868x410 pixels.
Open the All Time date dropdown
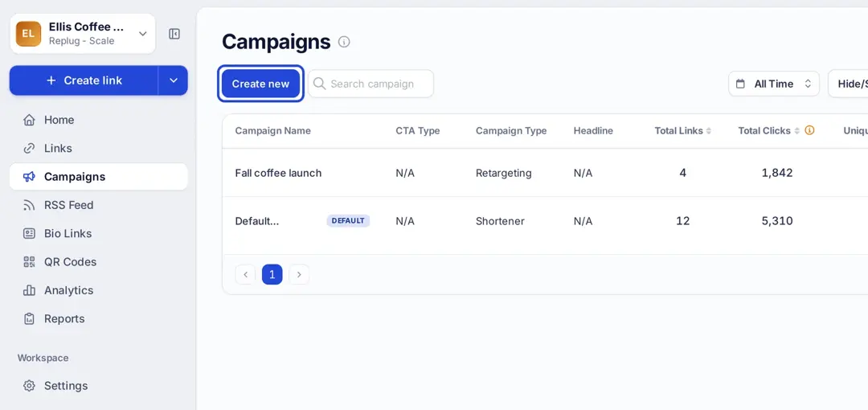coord(774,84)
